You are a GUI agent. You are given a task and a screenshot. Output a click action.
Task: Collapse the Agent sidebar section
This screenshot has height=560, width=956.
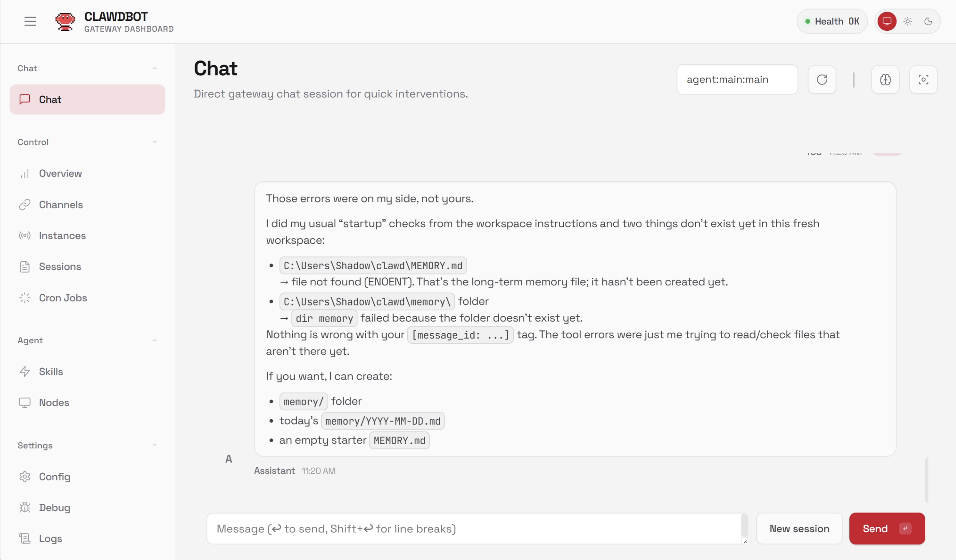155,340
